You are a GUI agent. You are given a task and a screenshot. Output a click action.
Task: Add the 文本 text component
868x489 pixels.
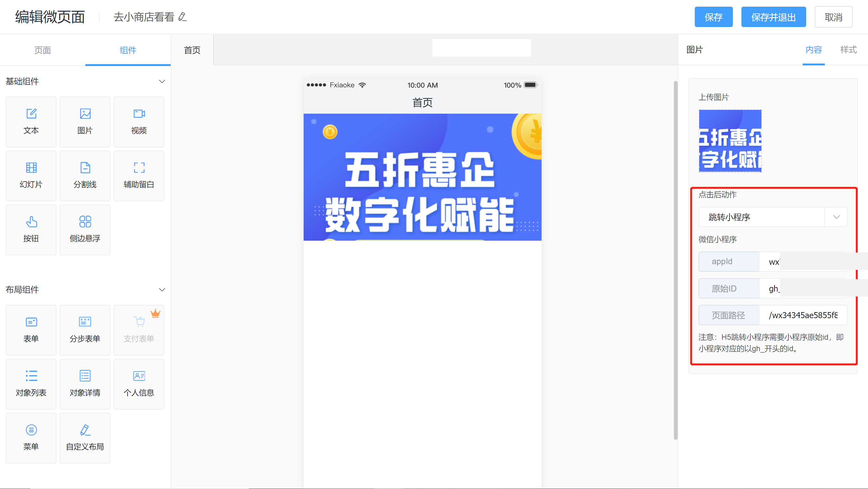coord(31,122)
